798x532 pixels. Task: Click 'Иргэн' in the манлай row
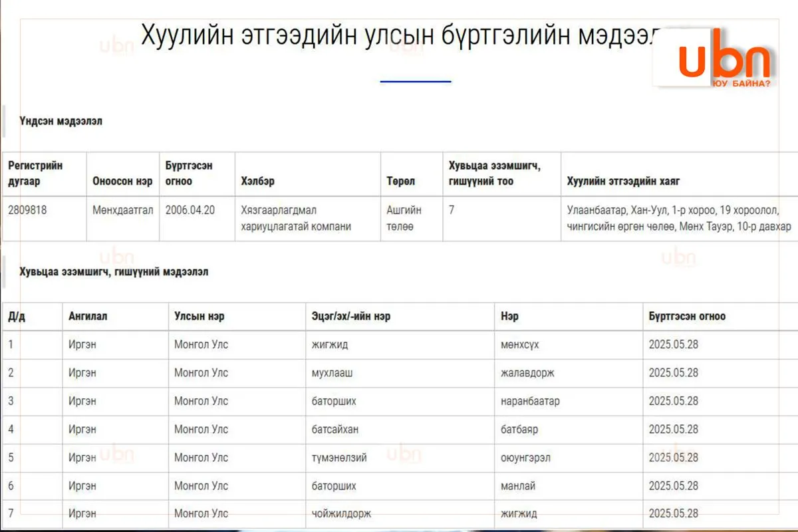pos(82,486)
